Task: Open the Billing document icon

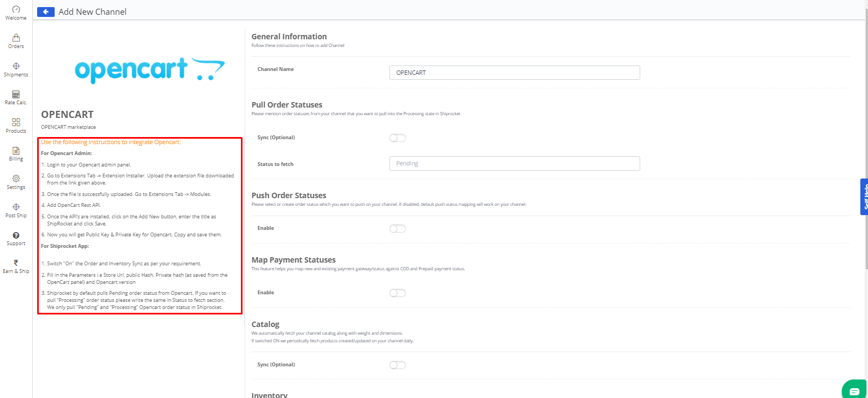Action: coord(16,150)
